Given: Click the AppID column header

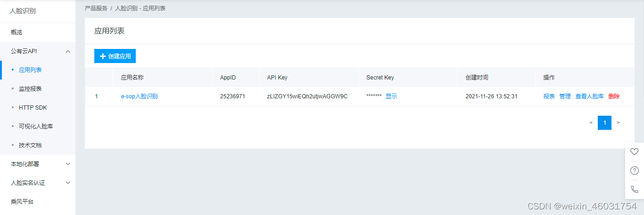Looking at the screenshot, I should 228,78.
